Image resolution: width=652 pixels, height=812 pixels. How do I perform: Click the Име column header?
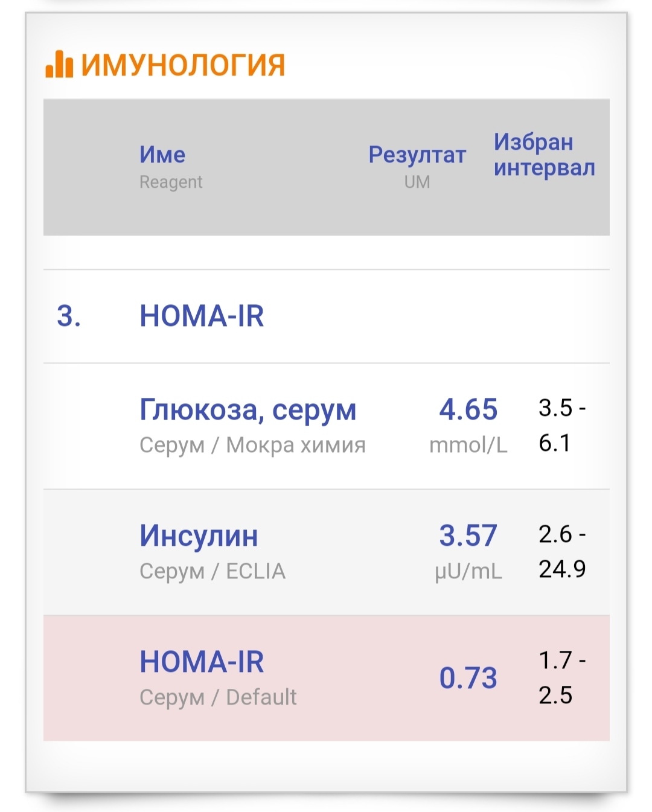tap(162, 155)
